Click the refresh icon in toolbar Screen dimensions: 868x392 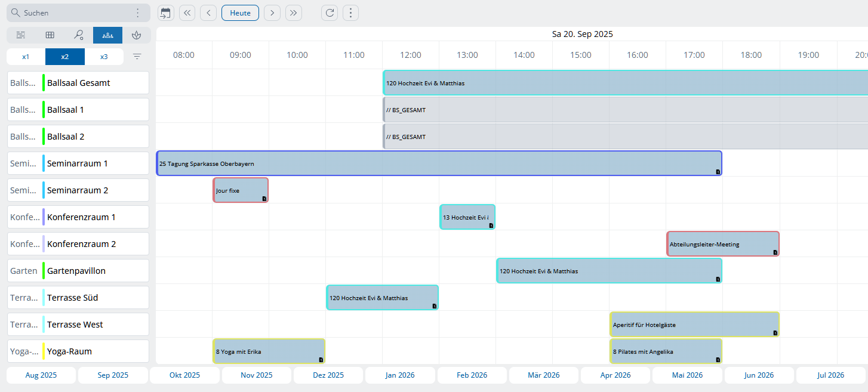[329, 13]
